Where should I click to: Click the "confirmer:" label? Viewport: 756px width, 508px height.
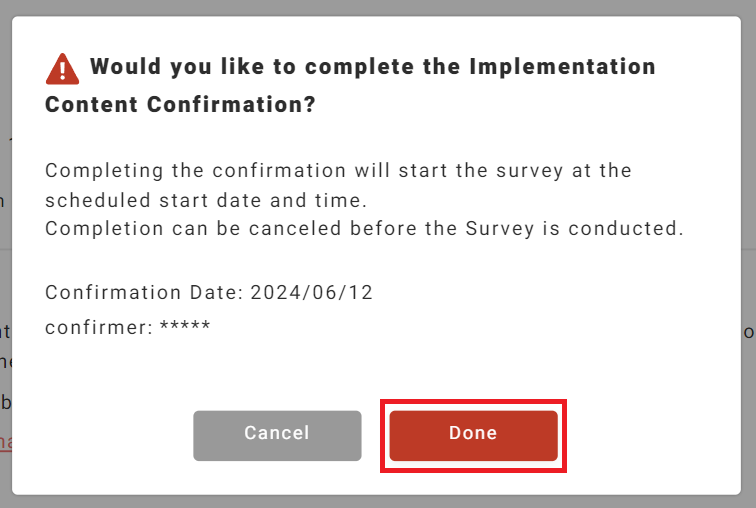[x=99, y=327]
